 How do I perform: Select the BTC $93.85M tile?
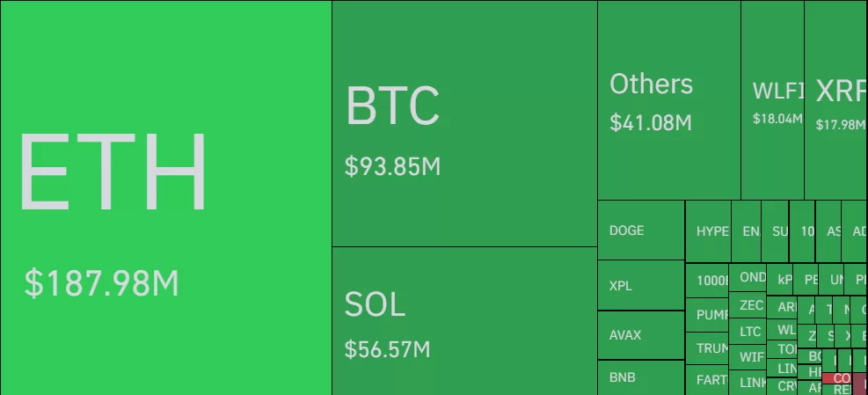coord(464,123)
